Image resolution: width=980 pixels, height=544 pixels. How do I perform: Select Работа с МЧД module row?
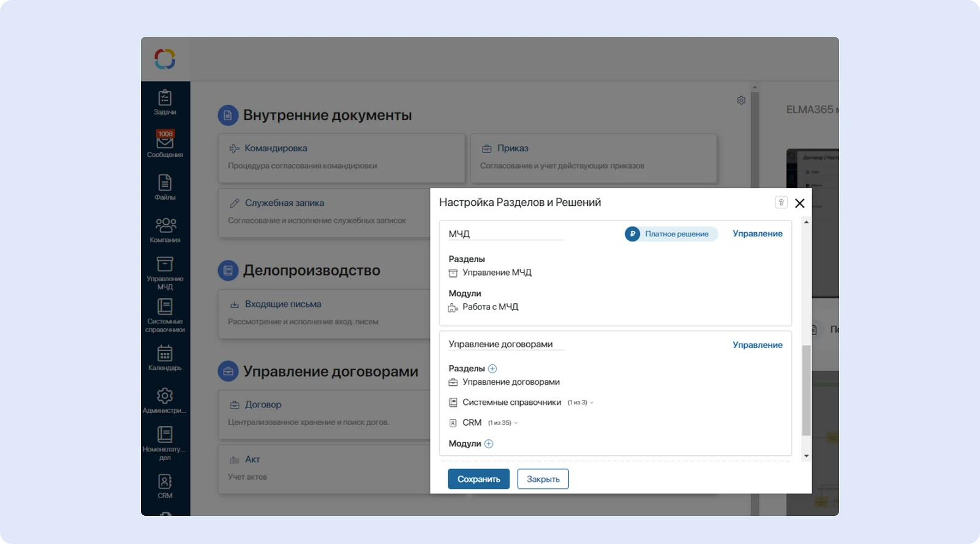483,307
